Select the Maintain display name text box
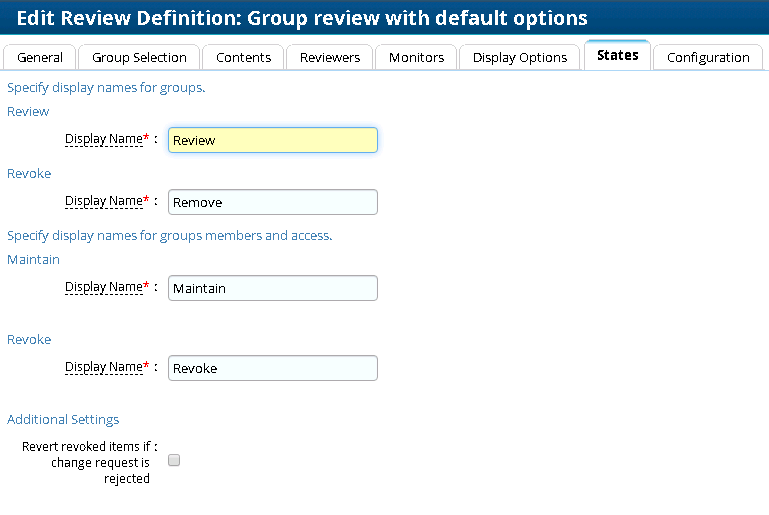The height and width of the screenshot is (515, 769). [273, 288]
